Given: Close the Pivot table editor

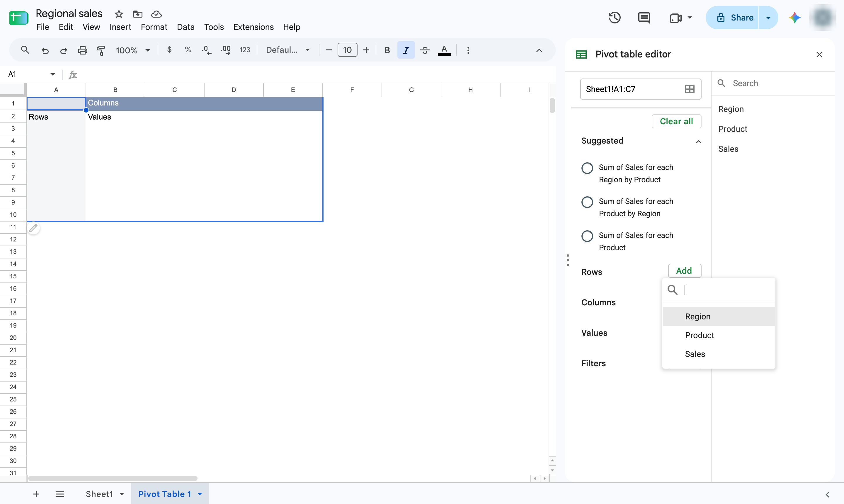Looking at the screenshot, I should pyautogui.click(x=819, y=54).
